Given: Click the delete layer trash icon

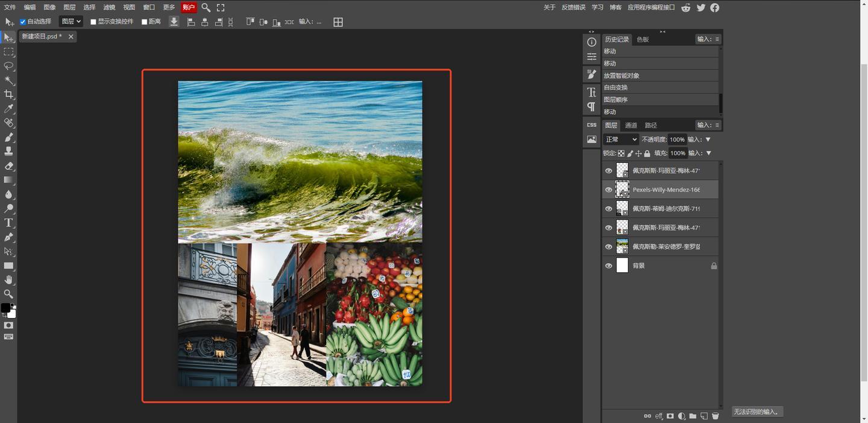Looking at the screenshot, I should 715,416.
